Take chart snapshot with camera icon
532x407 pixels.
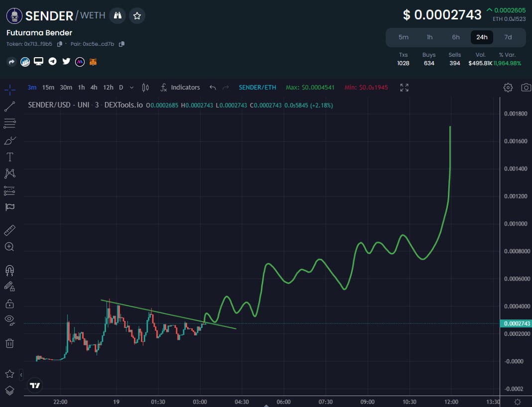click(526, 88)
